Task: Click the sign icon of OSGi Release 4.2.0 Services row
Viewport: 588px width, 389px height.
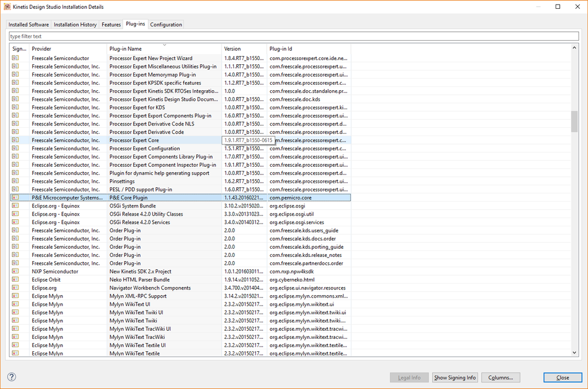Action: [15, 222]
